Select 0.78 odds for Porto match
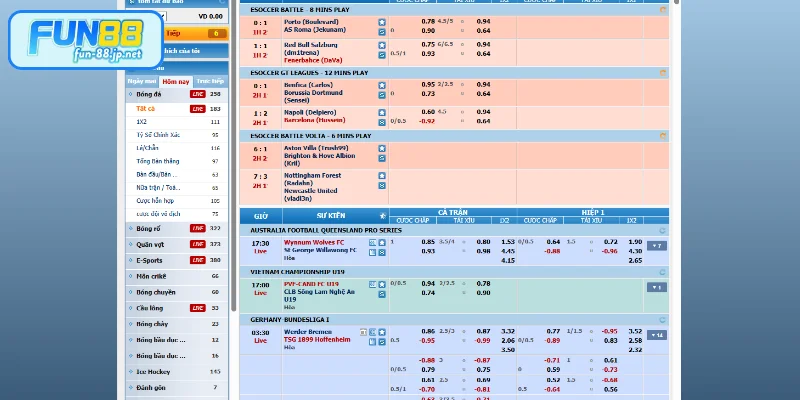 point(428,21)
